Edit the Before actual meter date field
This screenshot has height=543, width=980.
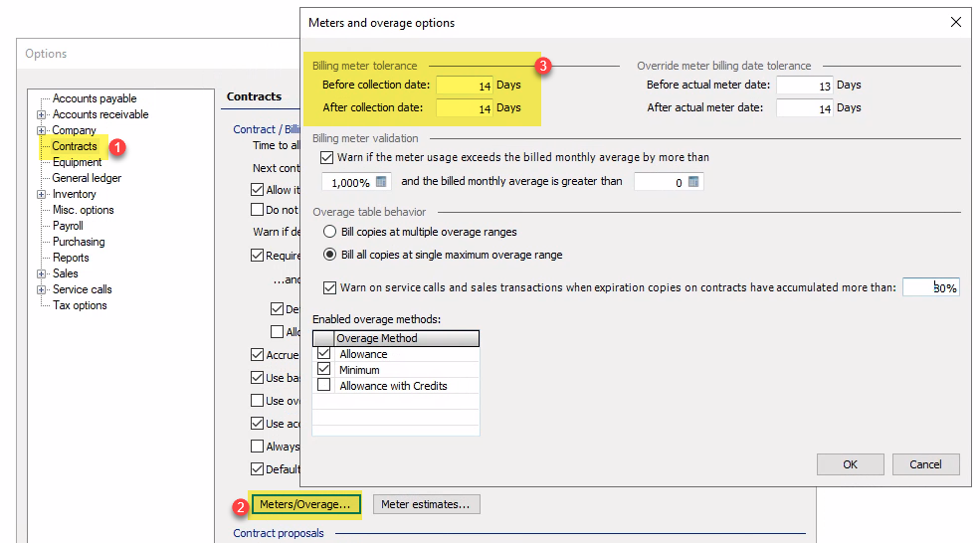[804, 86]
